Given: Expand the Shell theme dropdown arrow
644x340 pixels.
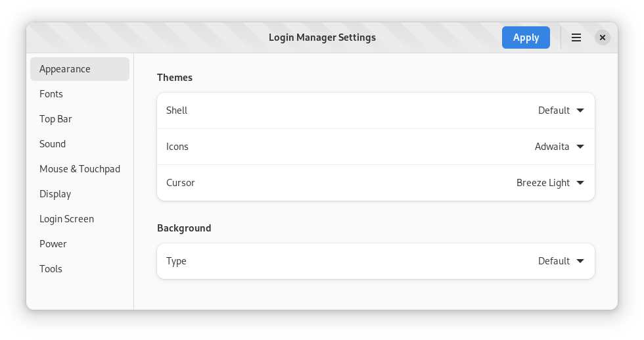Looking at the screenshot, I should [x=580, y=110].
